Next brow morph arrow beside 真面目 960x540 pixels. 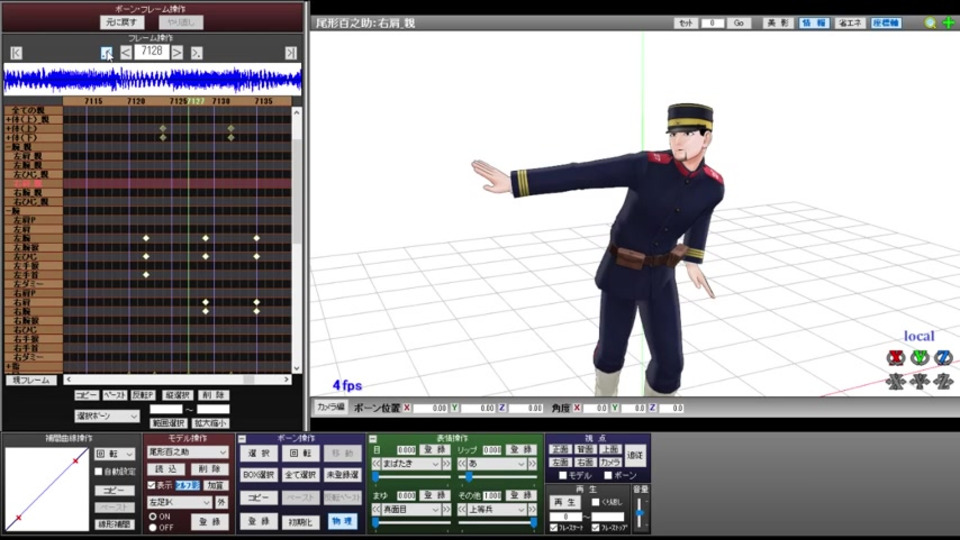446,509
